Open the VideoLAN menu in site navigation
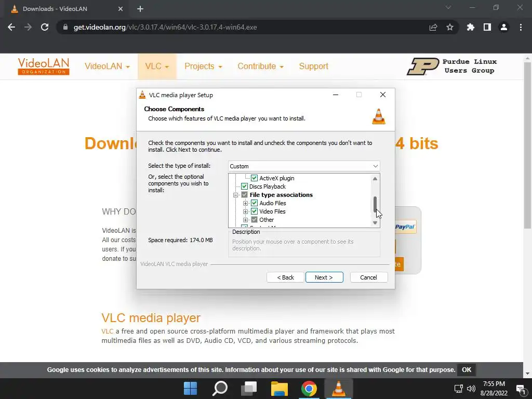Image resolution: width=532 pixels, height=399 pixels. (x=107, y=66)
